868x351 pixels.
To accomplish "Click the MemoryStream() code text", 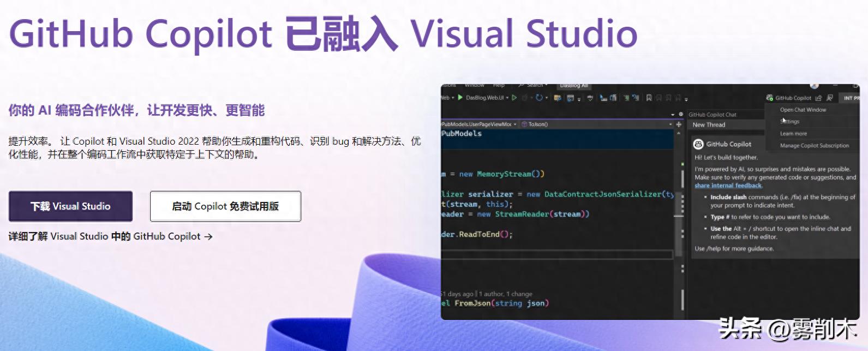I will [x=510, y=174].
